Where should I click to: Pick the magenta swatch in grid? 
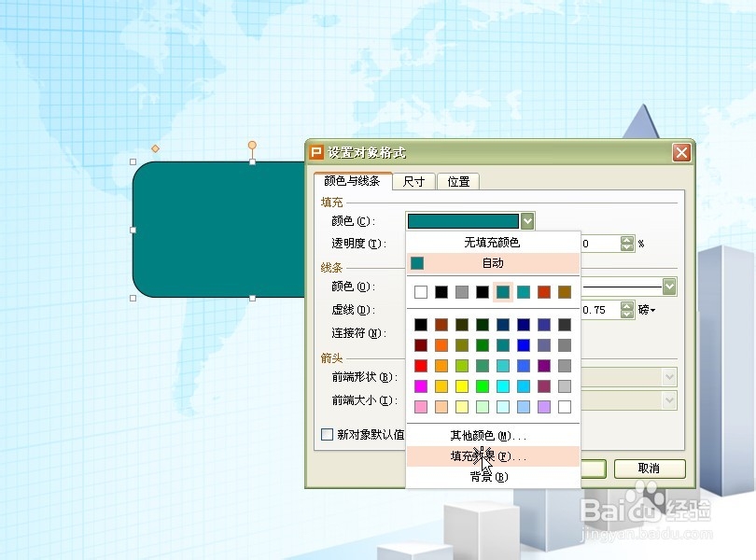point(421,385)
